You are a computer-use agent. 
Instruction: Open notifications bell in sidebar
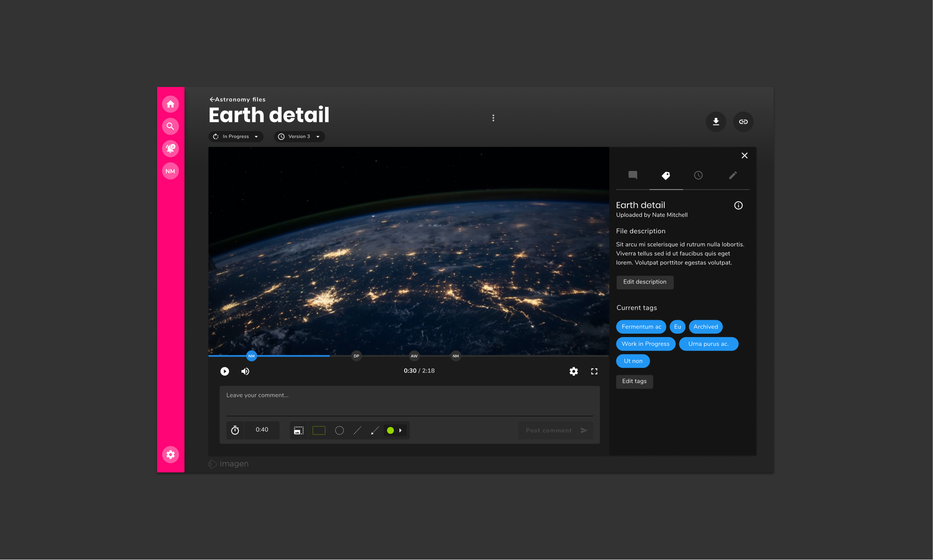171,148
